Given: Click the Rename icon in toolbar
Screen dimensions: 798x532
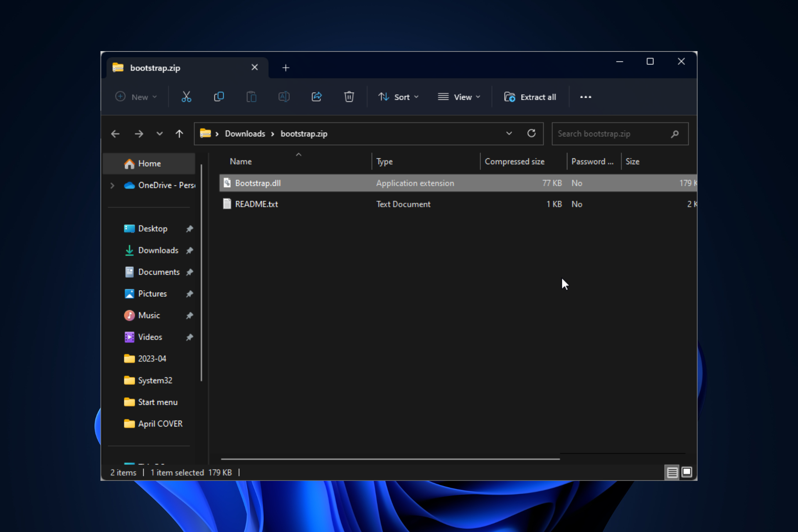Looking at the screenshot, I should click(x=284, y=97).
